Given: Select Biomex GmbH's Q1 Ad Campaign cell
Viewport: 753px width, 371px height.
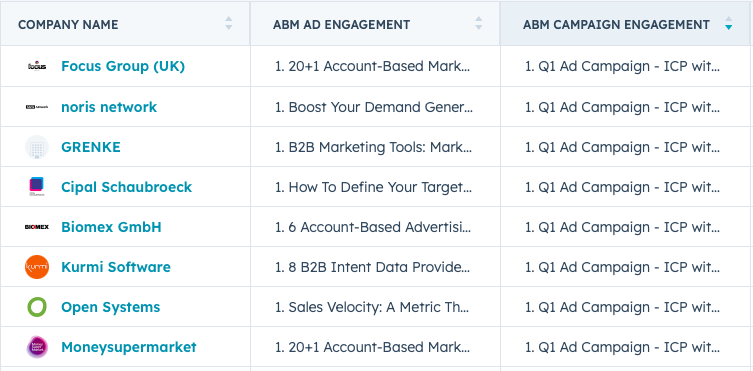Looking at the screenshot, I should click(x=625, y=227).
